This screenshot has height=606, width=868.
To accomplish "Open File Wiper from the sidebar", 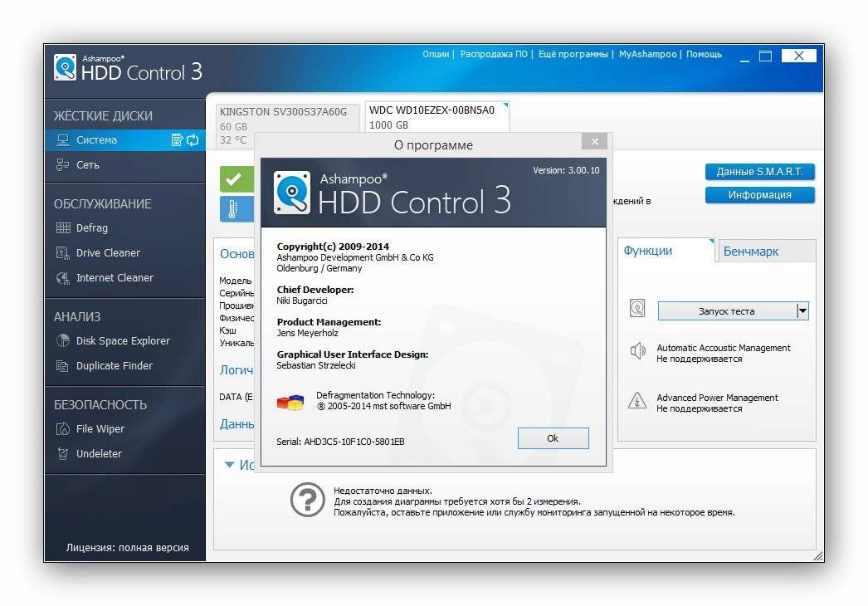I will 125,428.
